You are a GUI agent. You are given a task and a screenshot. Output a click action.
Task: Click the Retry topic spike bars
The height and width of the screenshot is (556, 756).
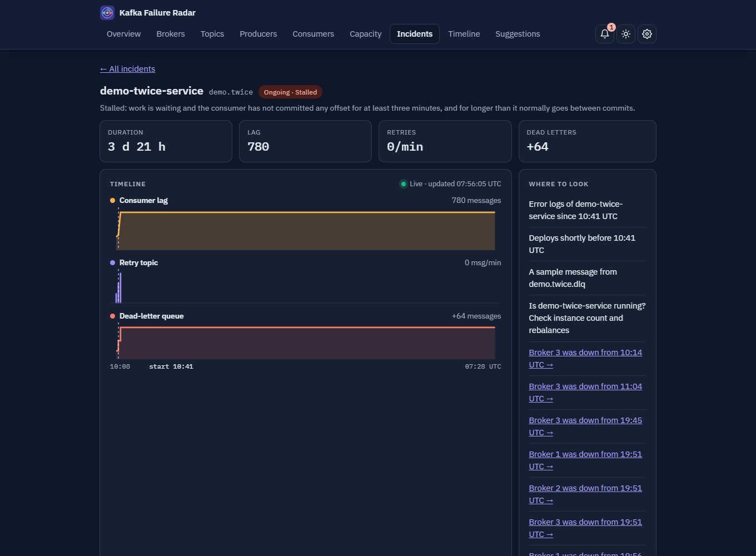click(x=118, y=288)
